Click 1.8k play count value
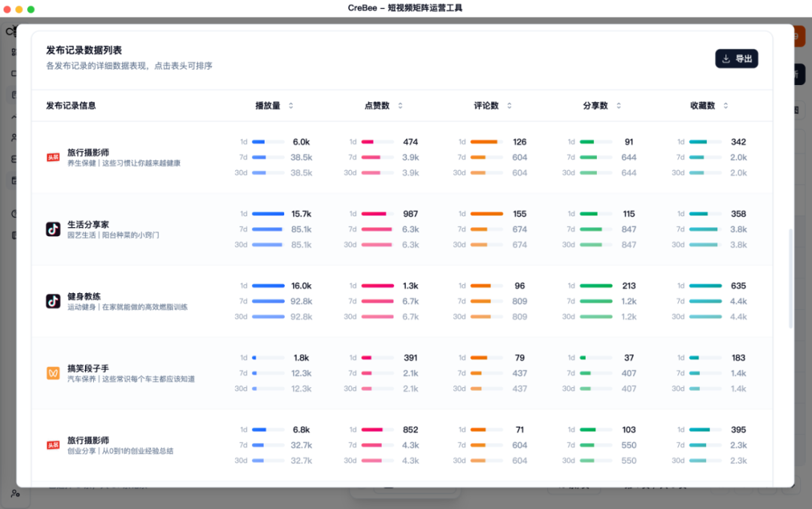812x509 pixels. (x=301, y=358)
